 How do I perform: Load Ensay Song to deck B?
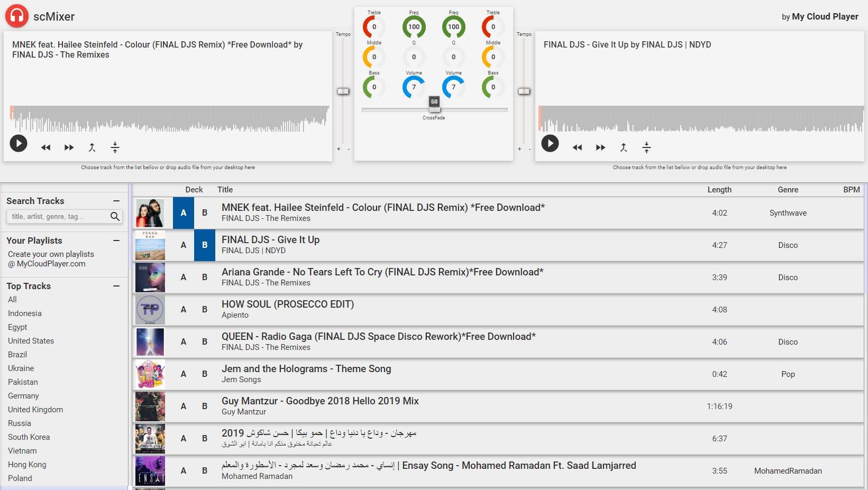pos(205,471)
